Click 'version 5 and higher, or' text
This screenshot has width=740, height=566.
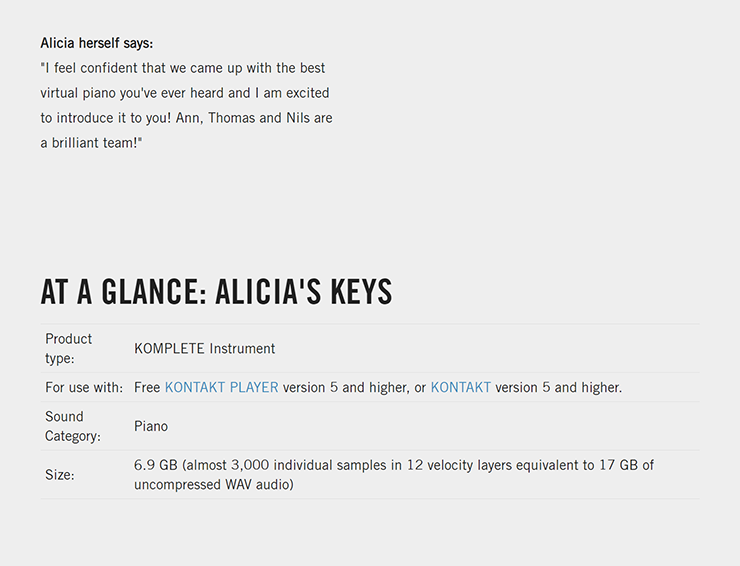tap(354, 388)
